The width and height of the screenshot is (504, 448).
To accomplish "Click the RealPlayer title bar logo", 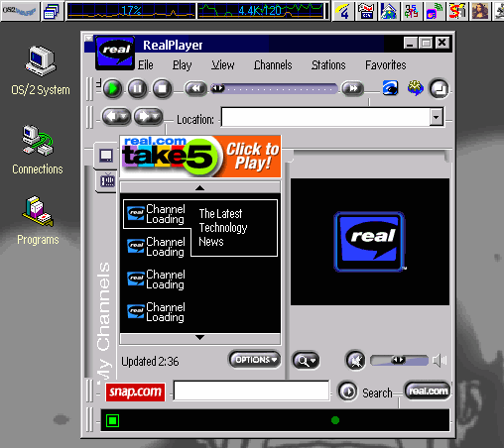I will click(115, 53).
